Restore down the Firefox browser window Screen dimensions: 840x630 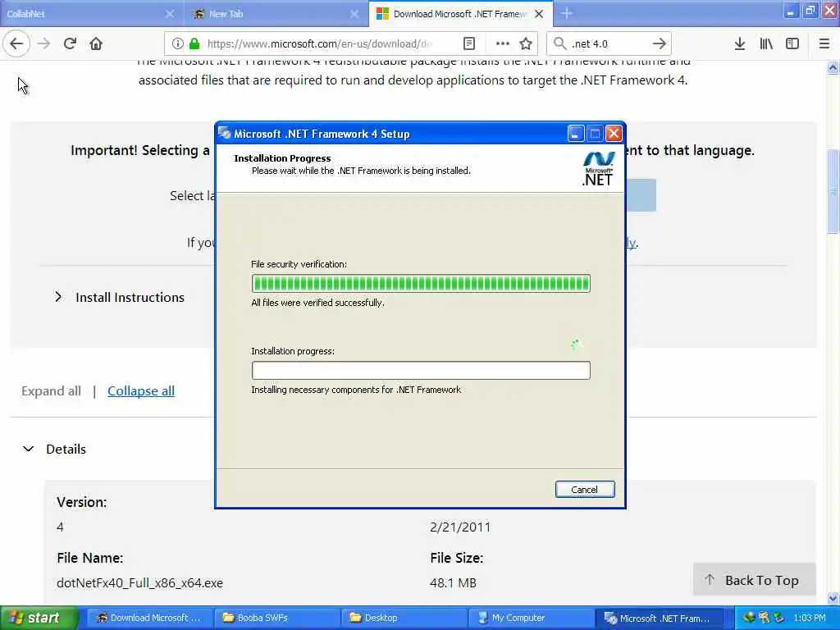(x=810, y=11)
